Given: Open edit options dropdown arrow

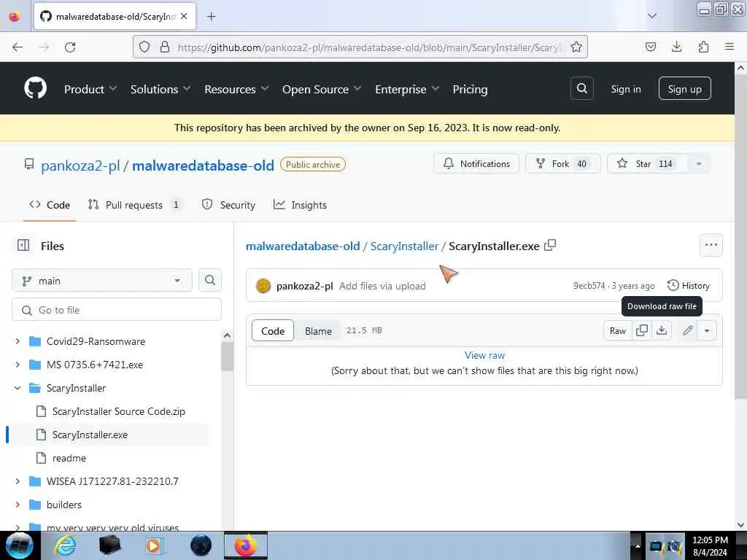Looking at the screenshot, I should [707, 330].
